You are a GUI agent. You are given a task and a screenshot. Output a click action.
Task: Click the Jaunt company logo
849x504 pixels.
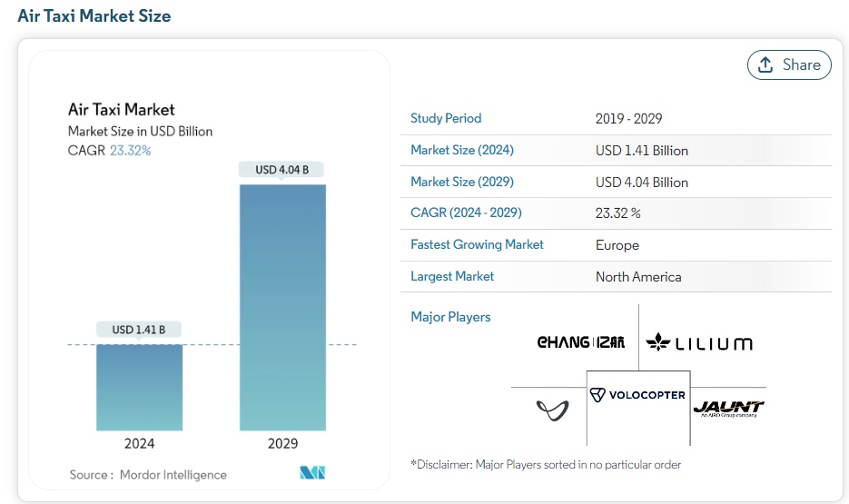click(728, 407)
